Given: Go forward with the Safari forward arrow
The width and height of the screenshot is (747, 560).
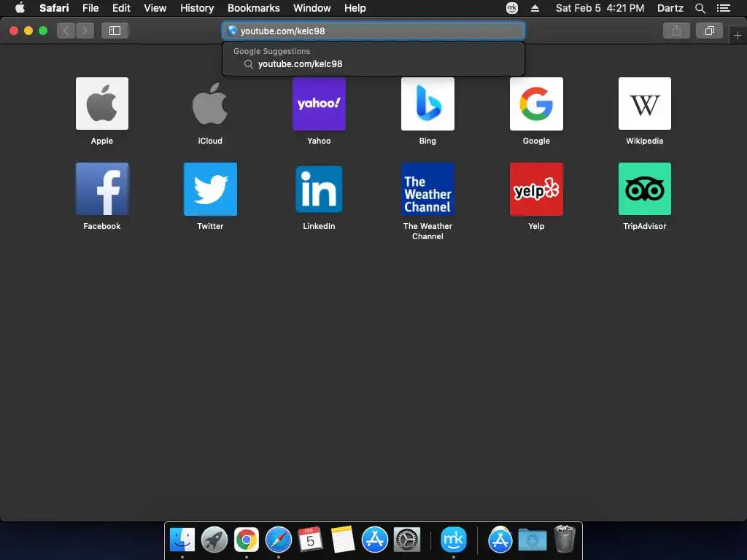Looking at the screenshot, I should 85,31.
